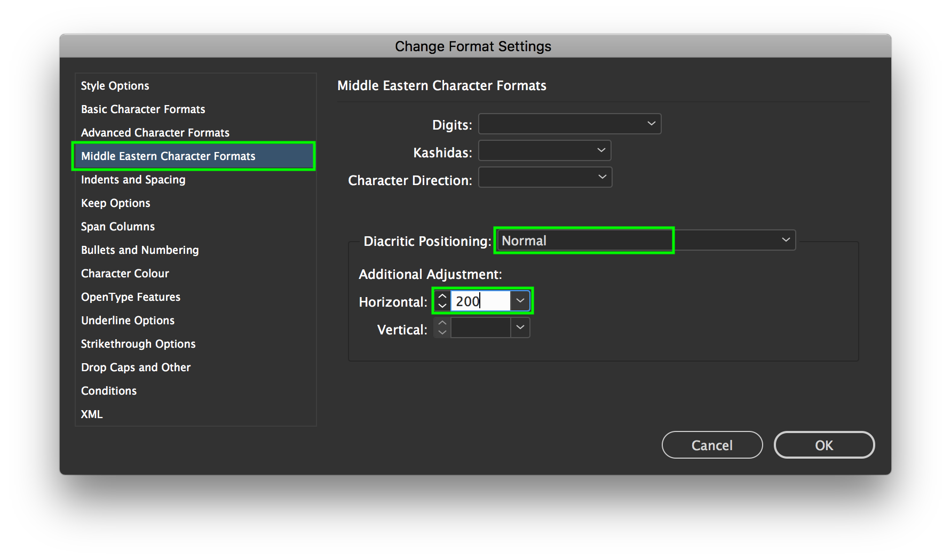The image size is (951, 560).
Task: Click the Vertical value input field
Action: (480, 327)
